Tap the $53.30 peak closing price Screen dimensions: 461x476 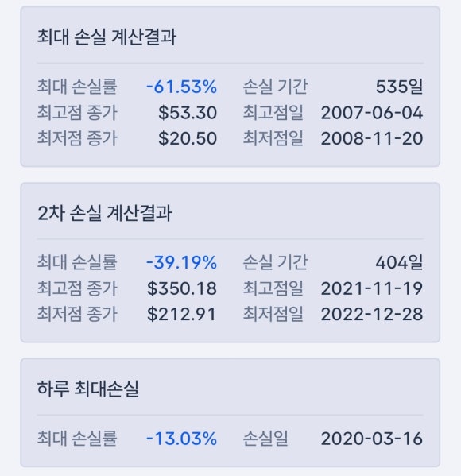click(x=188, y=113)
